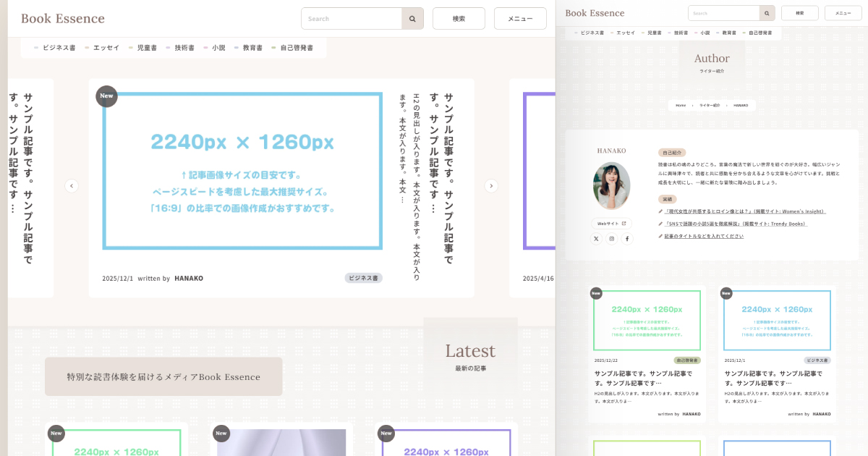
Task: Click the pencil icon beside the Trendy Books article
Action: tap(660, 224)
